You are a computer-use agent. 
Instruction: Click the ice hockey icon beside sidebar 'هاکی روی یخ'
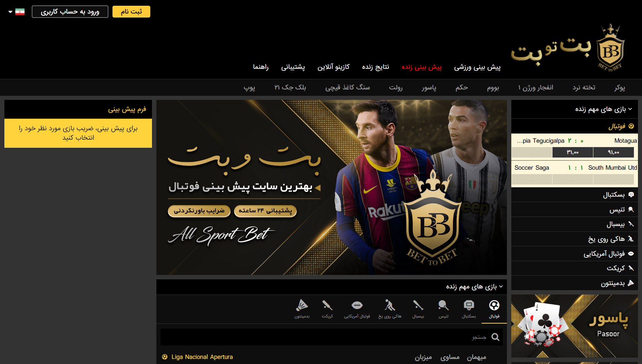(631, 239)
